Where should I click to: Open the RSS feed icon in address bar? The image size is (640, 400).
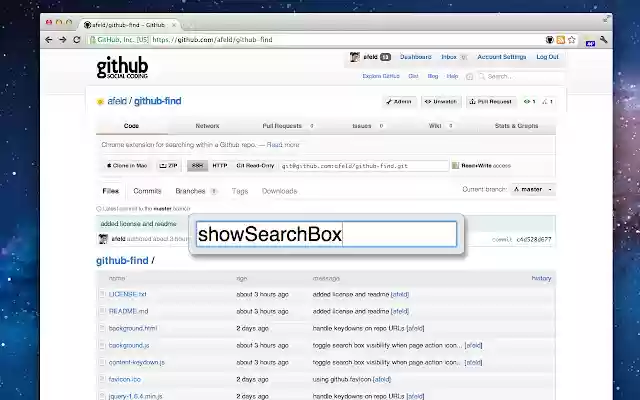tap(561, 40)
